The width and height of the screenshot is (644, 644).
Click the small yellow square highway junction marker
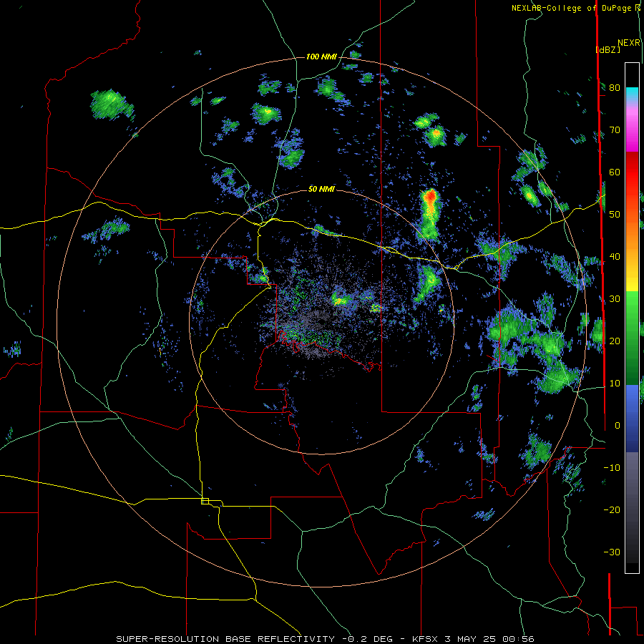pos(205,501)
